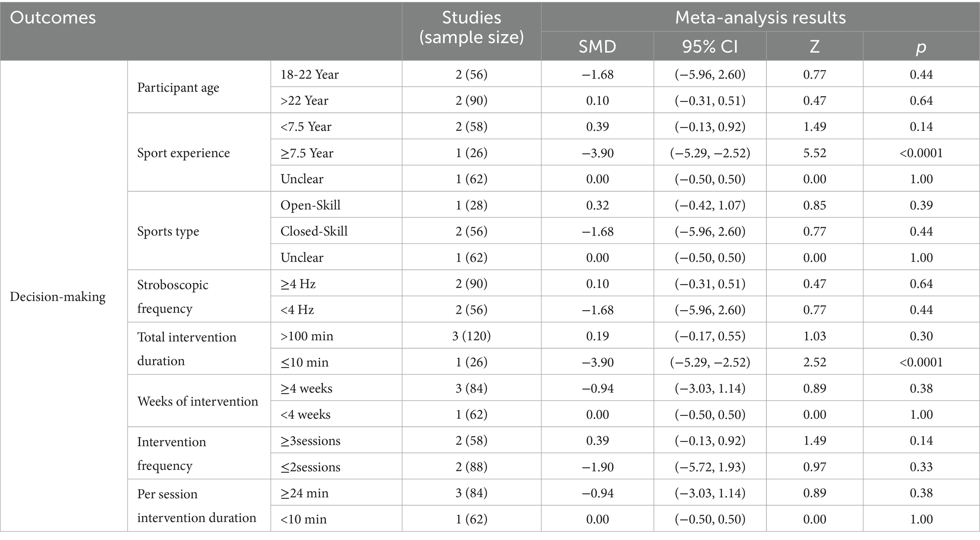Click the 95% CI column header
This screenshot has height=540, width=980.
click(x=710, y=46)
